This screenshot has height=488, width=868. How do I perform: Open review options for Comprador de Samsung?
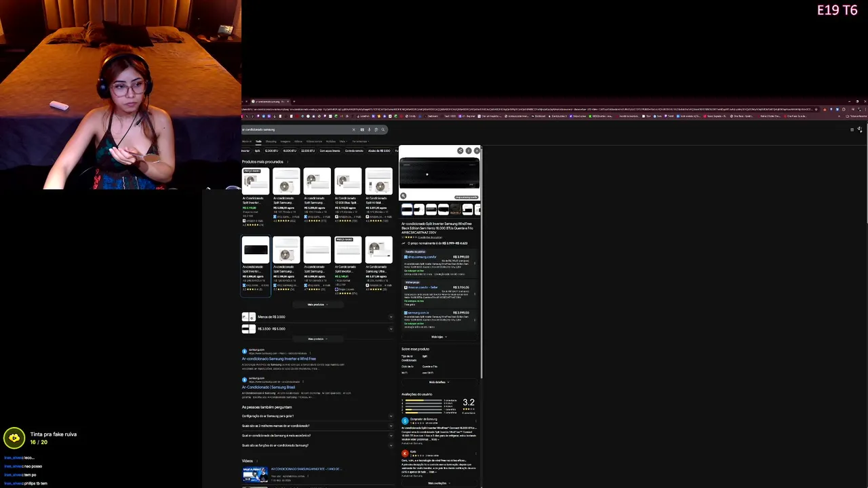(x=476, y=421)
